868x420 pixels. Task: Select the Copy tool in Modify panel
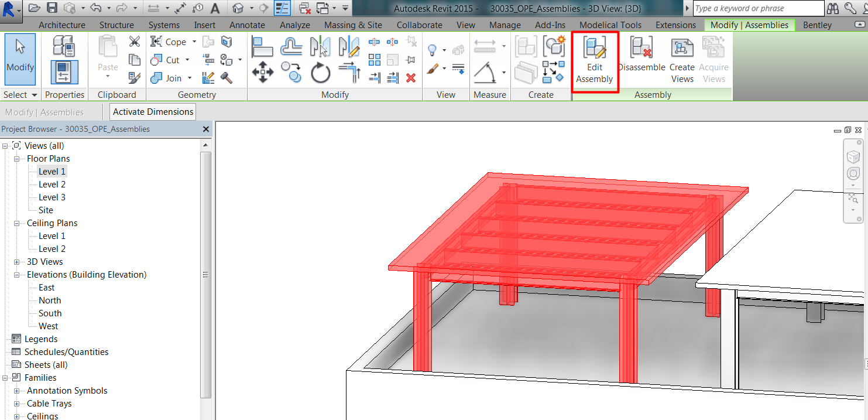tap(291, 73)
